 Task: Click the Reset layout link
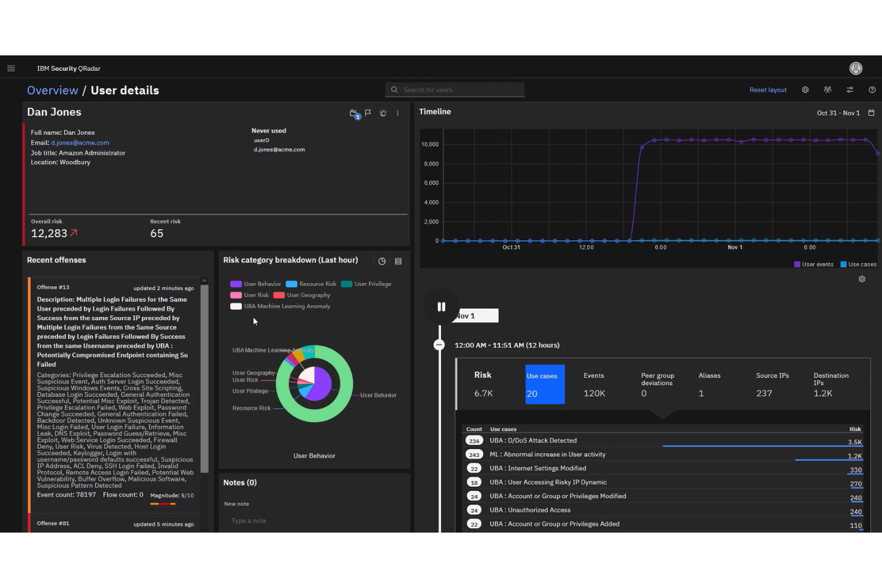click(x=768, y=89)
